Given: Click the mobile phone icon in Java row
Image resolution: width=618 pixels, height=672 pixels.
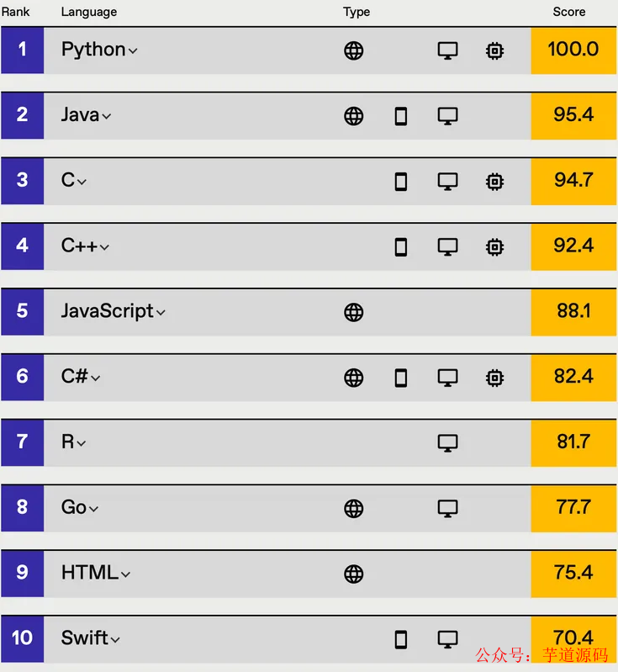Looking at the screenshot, I should point(401,116).
